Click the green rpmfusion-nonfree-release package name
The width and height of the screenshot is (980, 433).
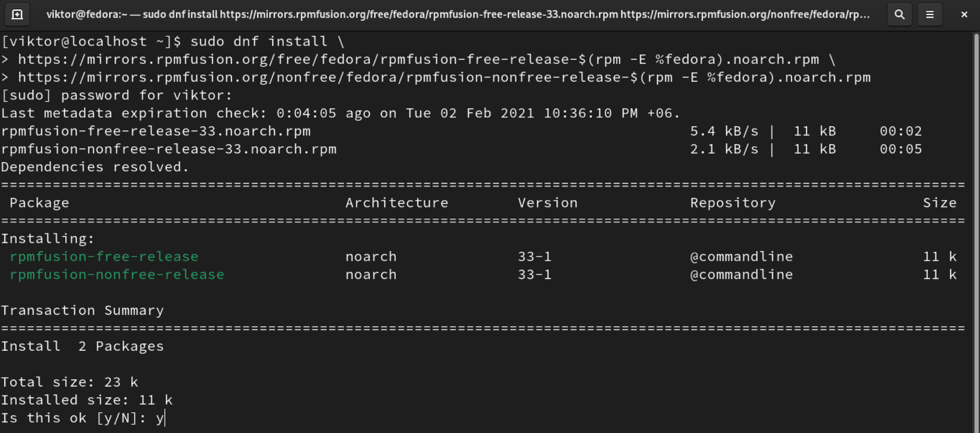click(x=117, y=275)
